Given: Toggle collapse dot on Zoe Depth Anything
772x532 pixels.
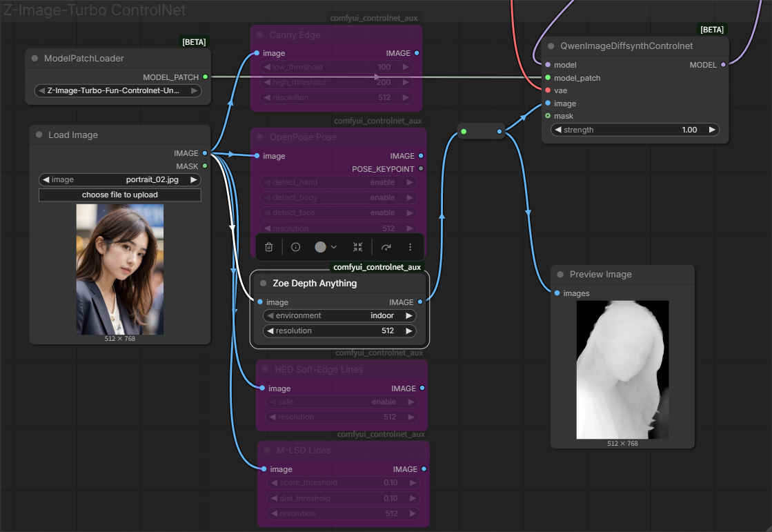Looking at the screenshot, I should [263, 284].
